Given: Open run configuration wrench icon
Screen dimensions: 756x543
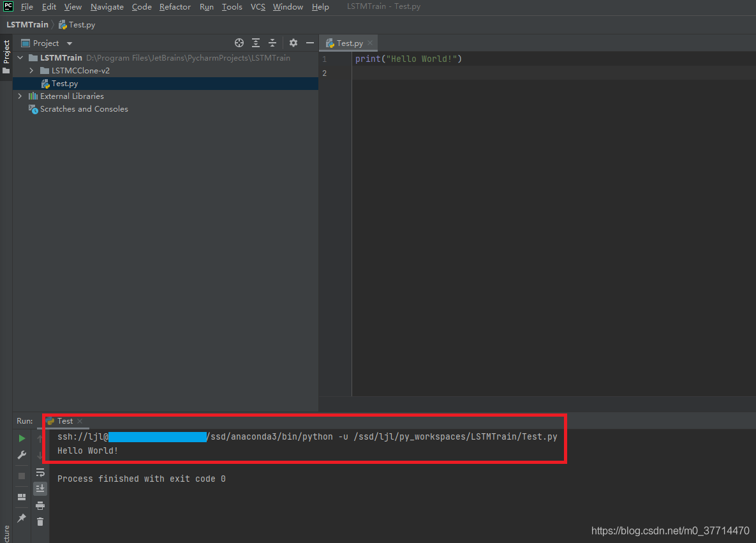Looking at the screenshot, I should 22,456.
